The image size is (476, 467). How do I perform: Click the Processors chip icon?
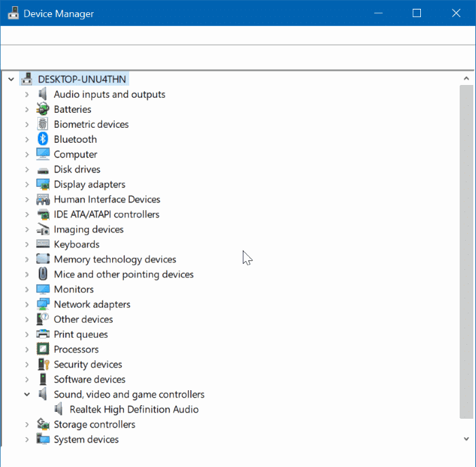tap(43, 349)
